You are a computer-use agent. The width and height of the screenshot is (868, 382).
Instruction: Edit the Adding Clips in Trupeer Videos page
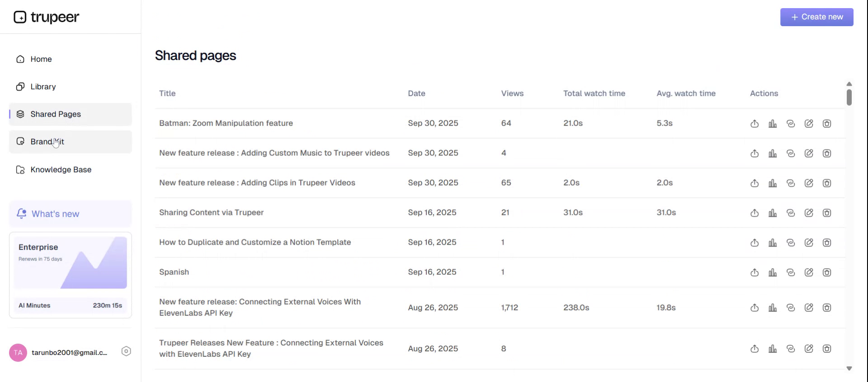coord(809,183)
